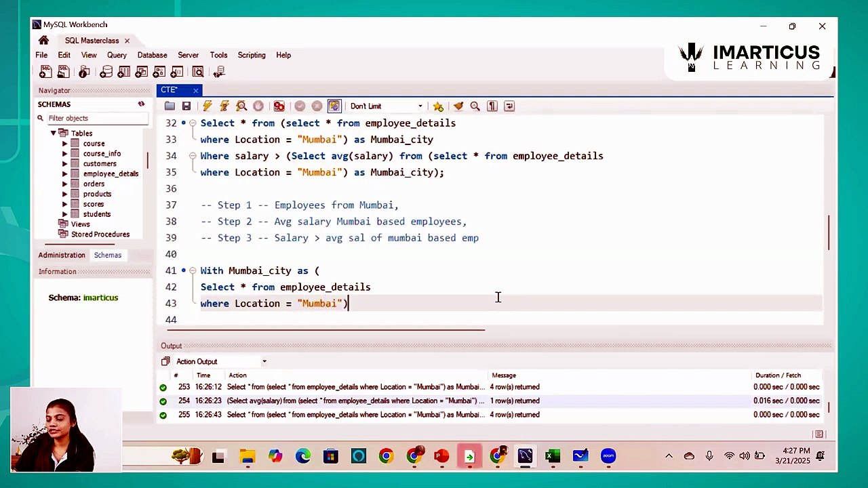Save snippet star icon

pyautogui.click(x=438, y=106)
